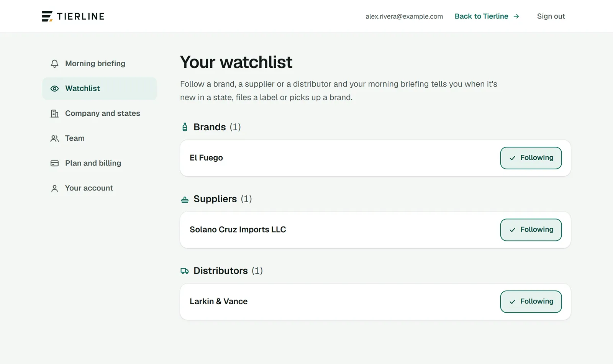The image size is (613, 364).
Task: Click the Tierline logo icon
Action: pyautogui.click(x=47, y=16)
